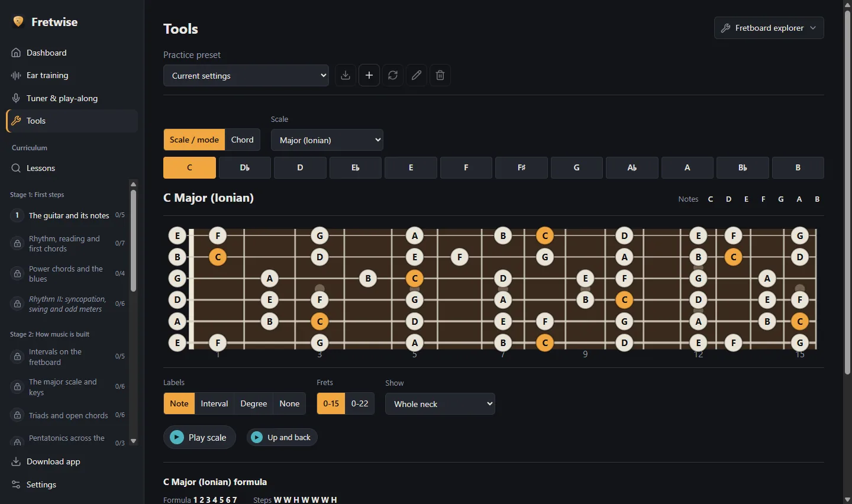Select root note G
This screenshot has width=852, height=504.
pyautogui.click(x=577, y=167)
